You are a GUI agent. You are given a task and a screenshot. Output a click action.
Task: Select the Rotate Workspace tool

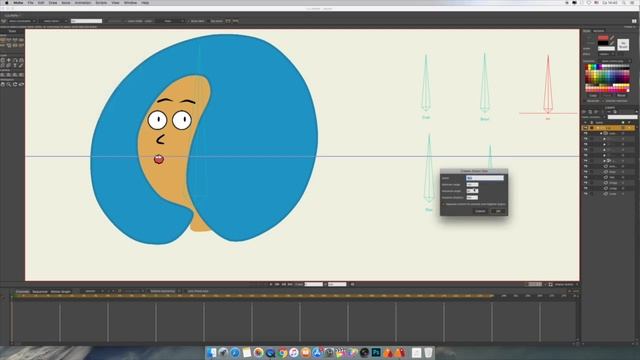coord(15,84)
